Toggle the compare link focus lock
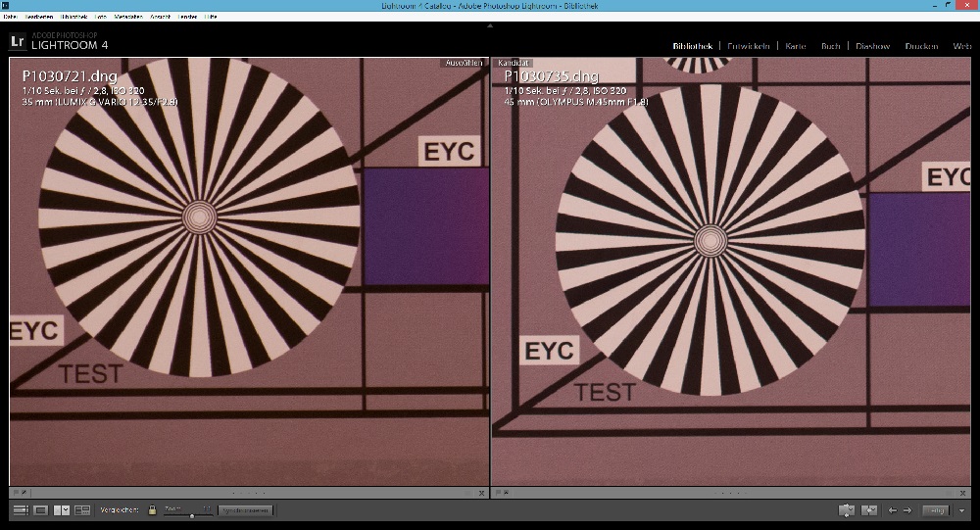 pos(152,510)
